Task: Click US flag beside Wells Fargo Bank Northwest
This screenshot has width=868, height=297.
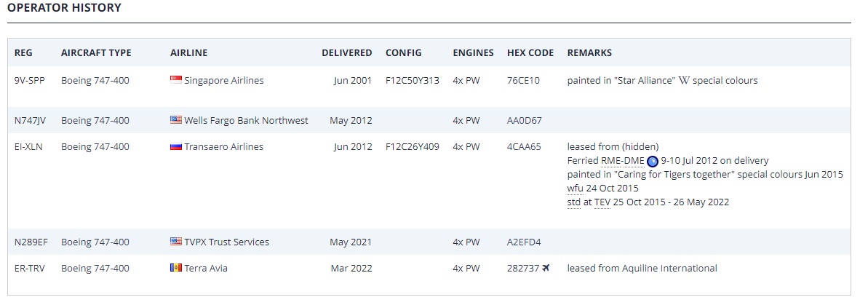Action: [175, 120]
